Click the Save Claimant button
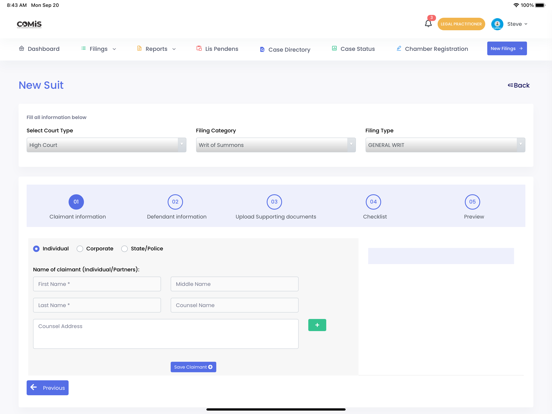Image resolution: width=552 pixels, height=414 pixels. coord(193,367)
